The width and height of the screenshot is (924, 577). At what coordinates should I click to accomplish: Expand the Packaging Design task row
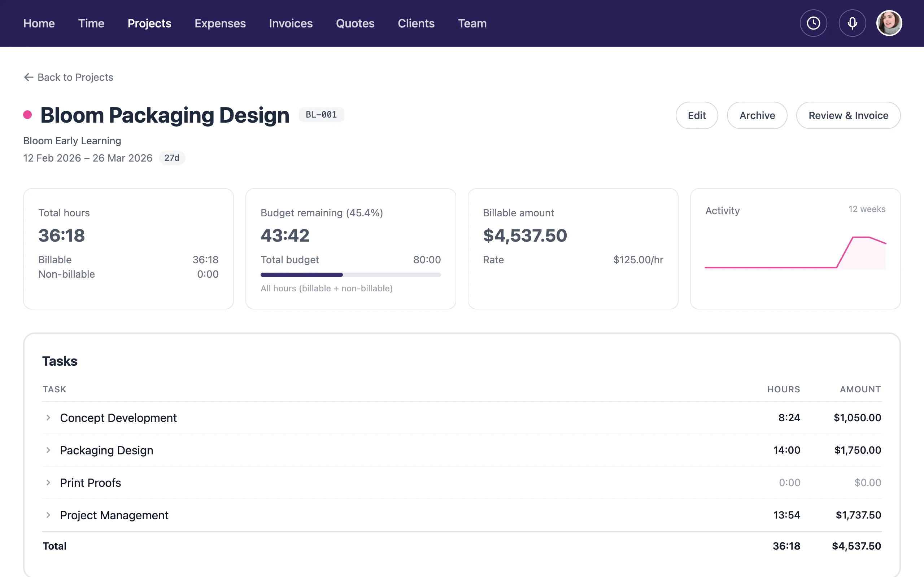(48, 450)
